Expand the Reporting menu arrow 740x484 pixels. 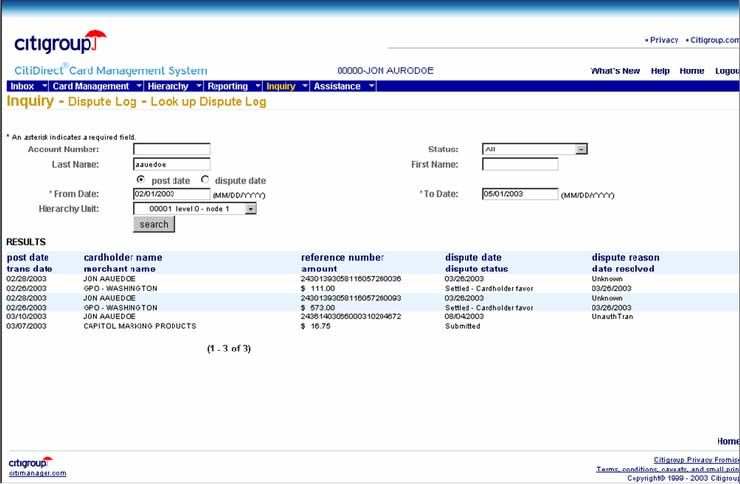point(258,86)
